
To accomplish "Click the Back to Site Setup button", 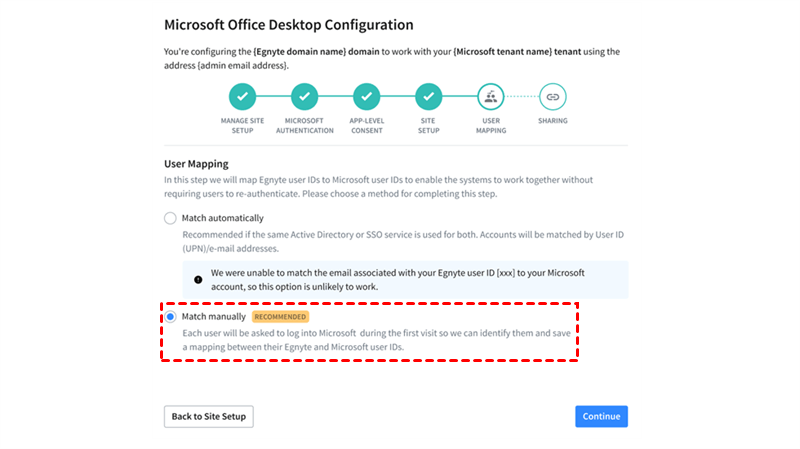I will [x=208, y=416].
